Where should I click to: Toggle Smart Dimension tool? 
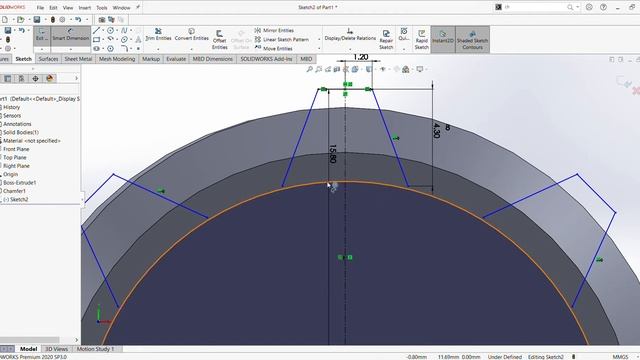point(71,36)
